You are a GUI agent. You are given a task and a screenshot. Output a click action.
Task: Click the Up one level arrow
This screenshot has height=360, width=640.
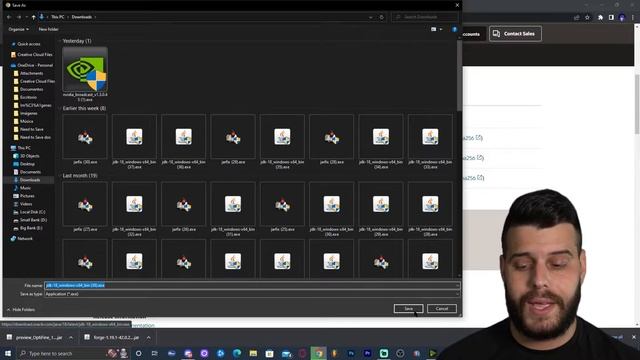[x=33, y=17]
